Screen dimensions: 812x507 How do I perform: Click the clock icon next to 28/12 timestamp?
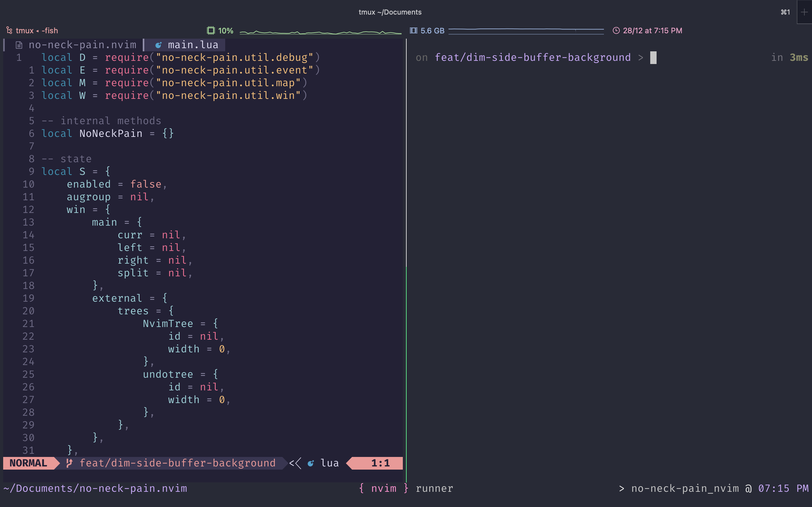click(x=616, y=30)
